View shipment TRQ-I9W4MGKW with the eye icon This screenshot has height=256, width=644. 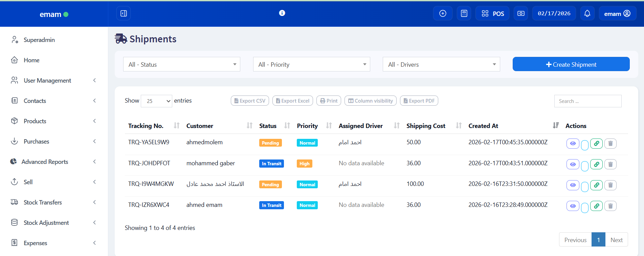(573, 185)
